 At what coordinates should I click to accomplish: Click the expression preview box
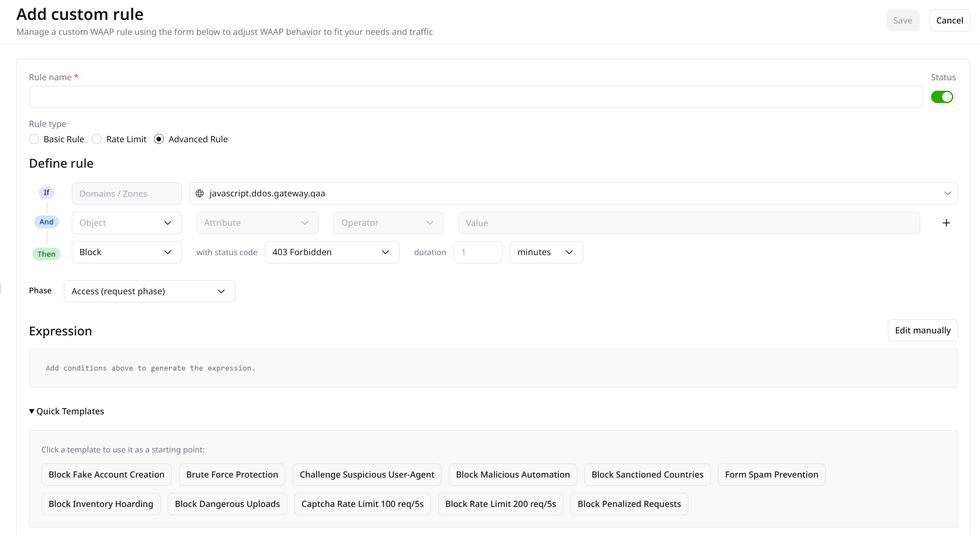[493, 368]
